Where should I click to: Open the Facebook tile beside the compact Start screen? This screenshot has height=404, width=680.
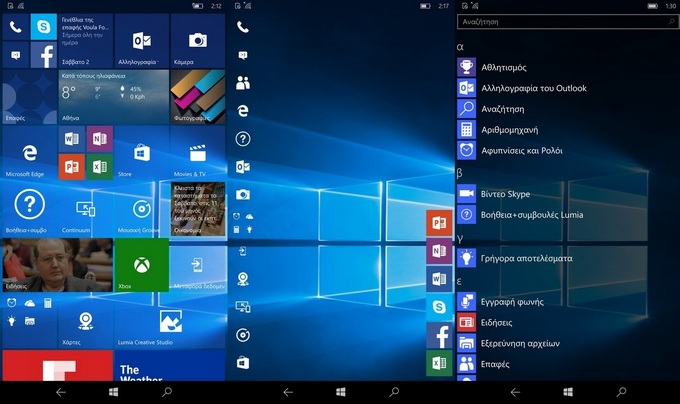[439, 335]
